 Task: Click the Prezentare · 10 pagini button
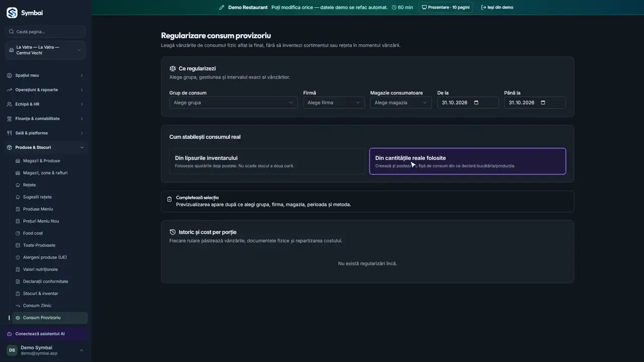[x=446, y=8]
